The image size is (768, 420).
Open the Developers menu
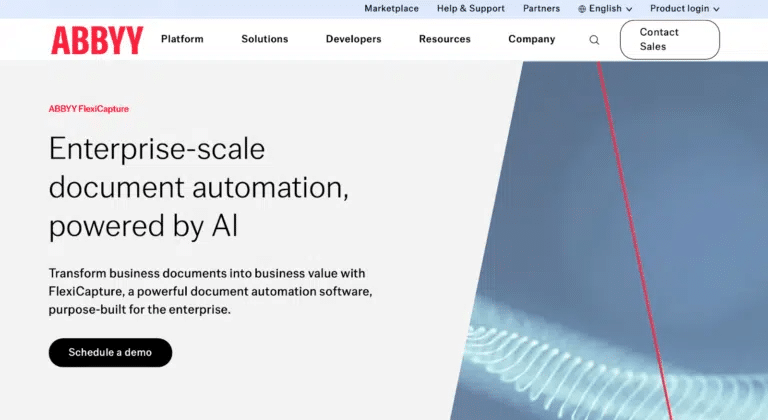click(x=353, y=39)
